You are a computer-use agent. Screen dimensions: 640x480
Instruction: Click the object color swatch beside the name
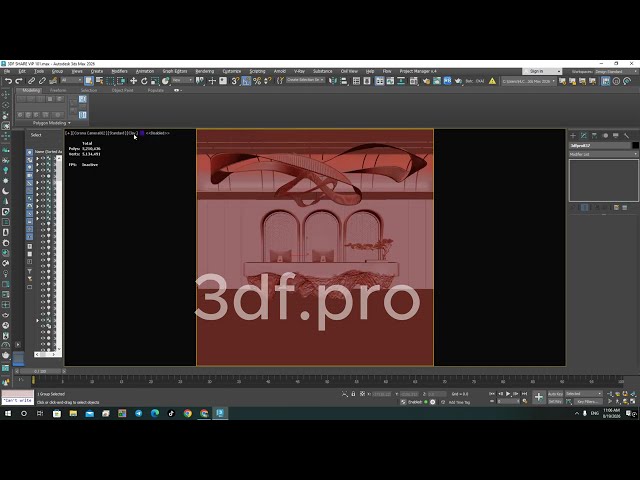[635, 145]
